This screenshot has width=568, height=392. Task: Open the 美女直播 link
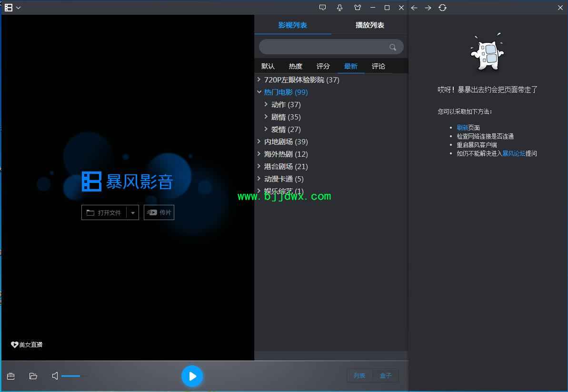coord(27,344)
